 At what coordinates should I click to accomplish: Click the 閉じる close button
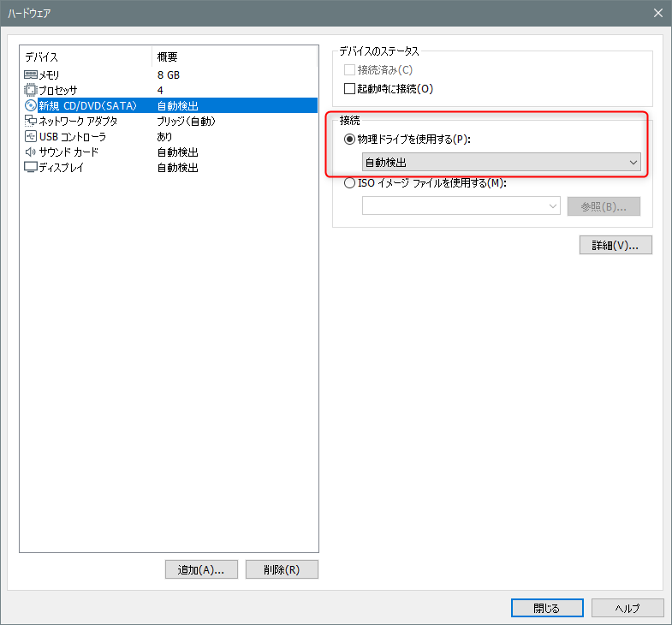click(547, 608)
